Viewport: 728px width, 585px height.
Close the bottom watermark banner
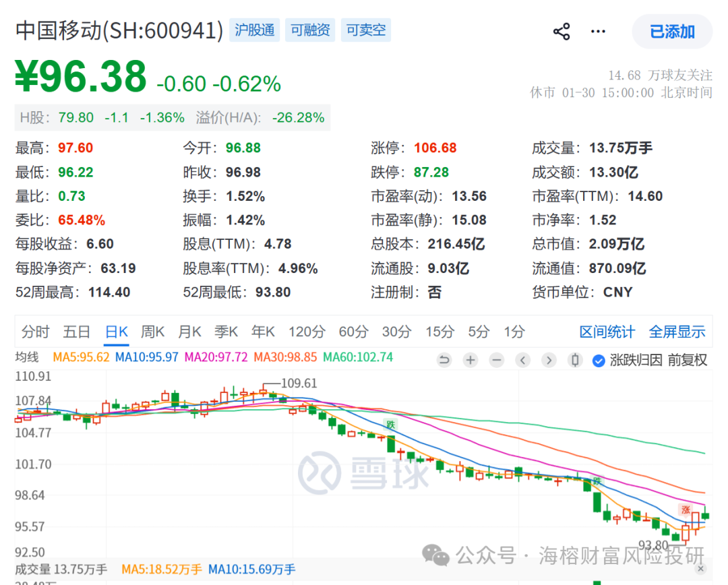pyautogui.click(x=700, y=568)
